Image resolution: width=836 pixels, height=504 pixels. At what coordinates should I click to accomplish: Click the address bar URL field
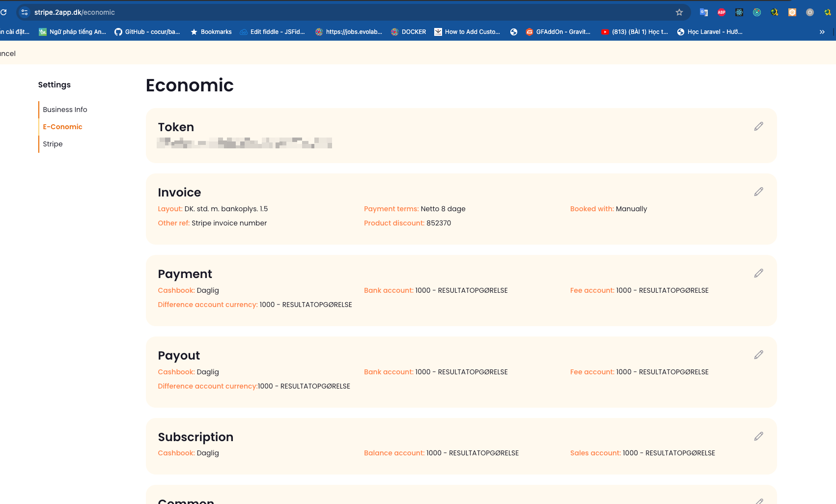(344, 12)
